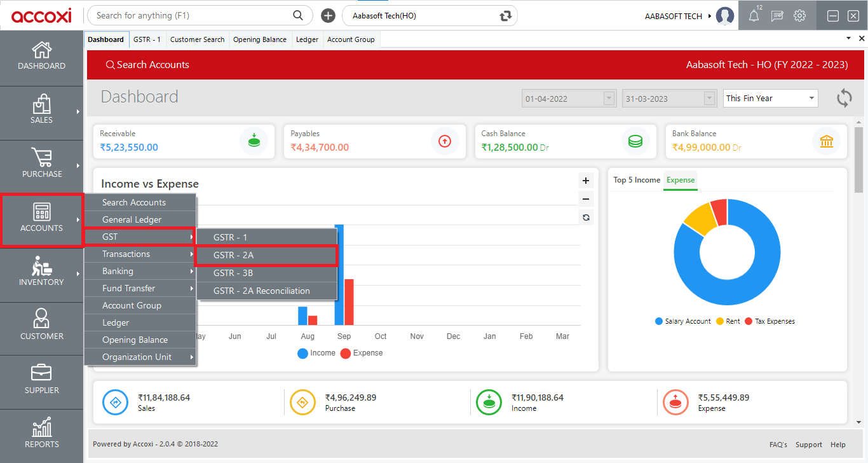Viewport: 868px width, 463px height.
Task: Select GSTR - 2A Reconciliation menu item
Action: [x=266, y=291]
